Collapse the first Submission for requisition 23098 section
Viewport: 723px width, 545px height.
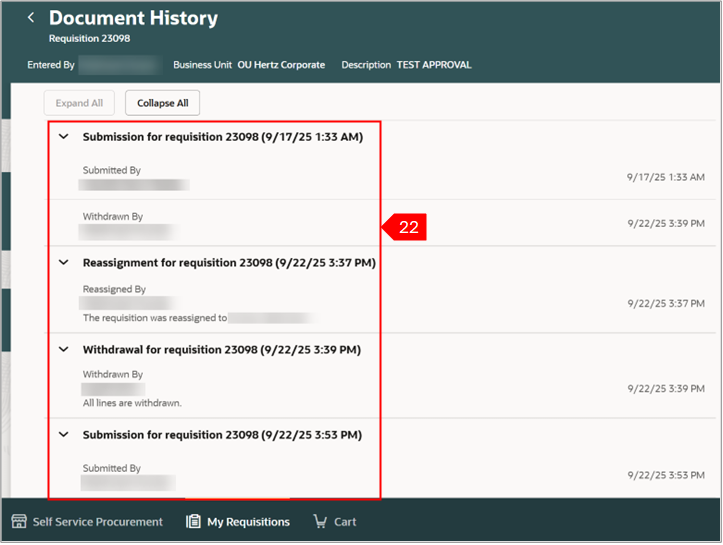[x=64, y=137]
